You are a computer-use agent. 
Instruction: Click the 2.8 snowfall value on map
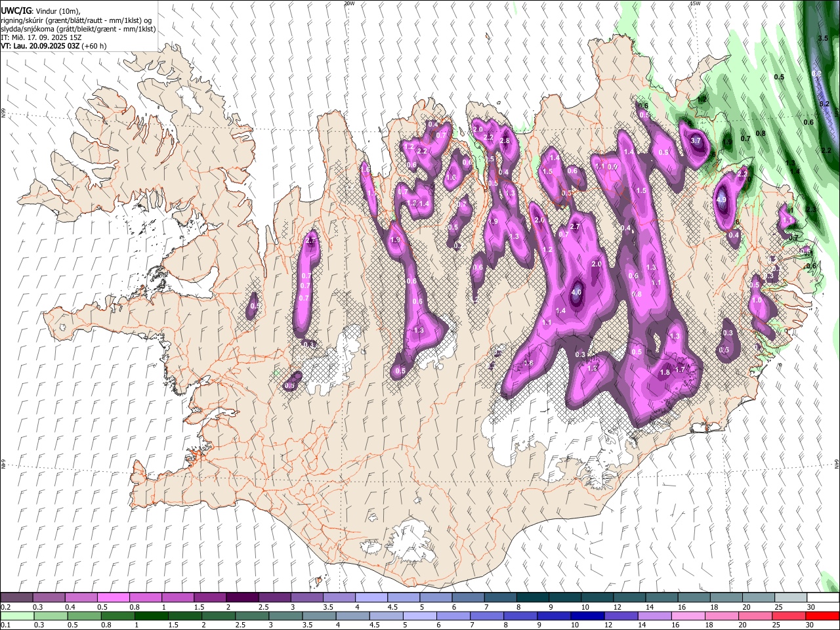(505, 140)
